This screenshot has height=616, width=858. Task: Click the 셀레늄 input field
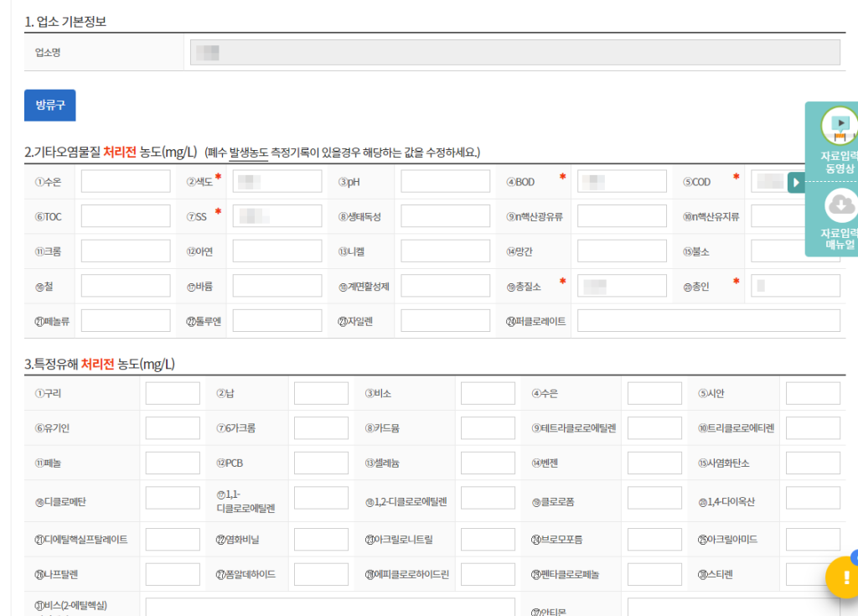tap(488, 463)
